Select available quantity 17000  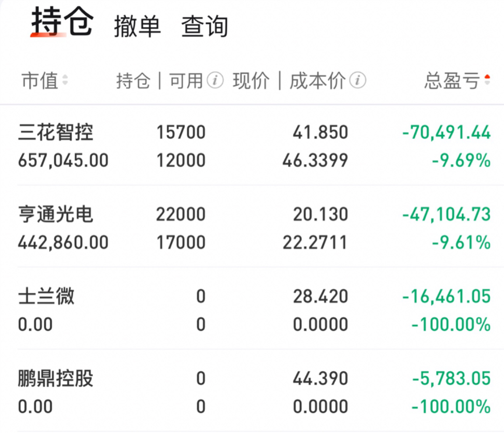click(x=181, y=242)
